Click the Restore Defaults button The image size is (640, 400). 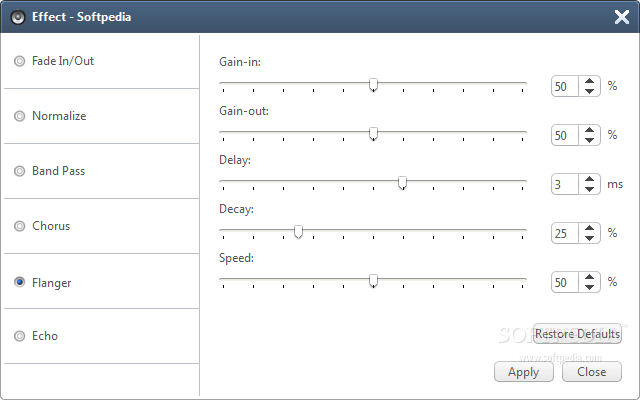tap(577, 334)
